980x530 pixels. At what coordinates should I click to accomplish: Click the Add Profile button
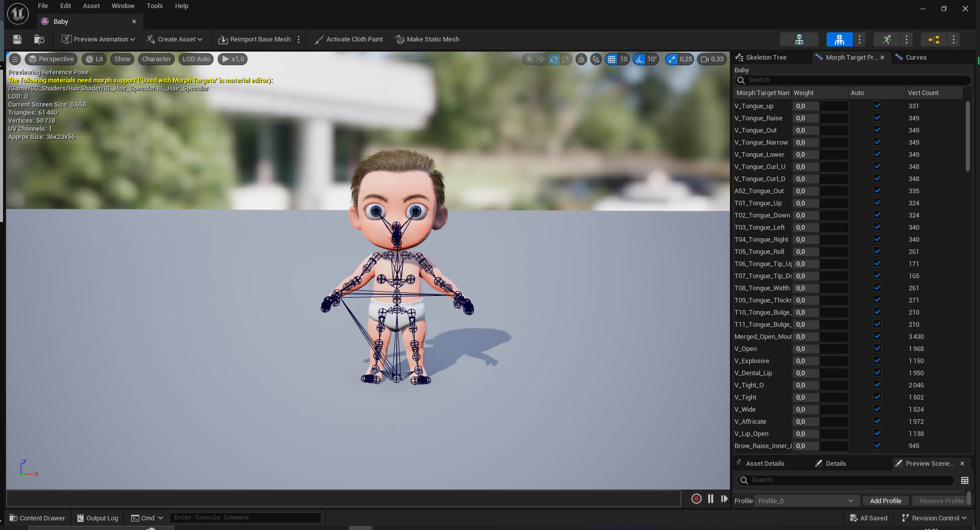click(885, 501)
